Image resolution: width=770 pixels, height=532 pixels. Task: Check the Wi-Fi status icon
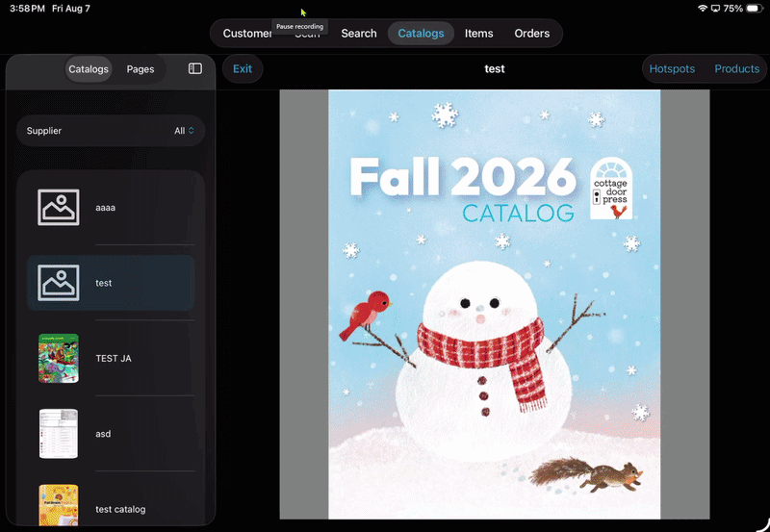(703, 9)
